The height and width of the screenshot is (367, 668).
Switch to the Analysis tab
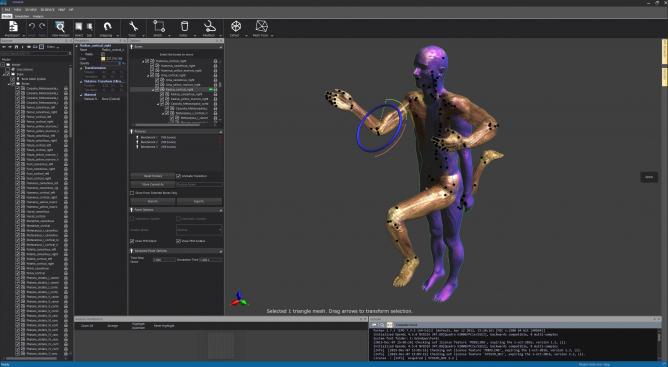(x=38, y=16)
